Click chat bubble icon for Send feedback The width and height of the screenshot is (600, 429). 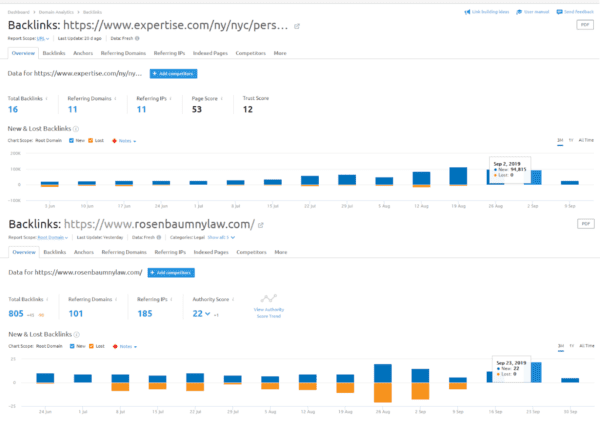[559, 12]
